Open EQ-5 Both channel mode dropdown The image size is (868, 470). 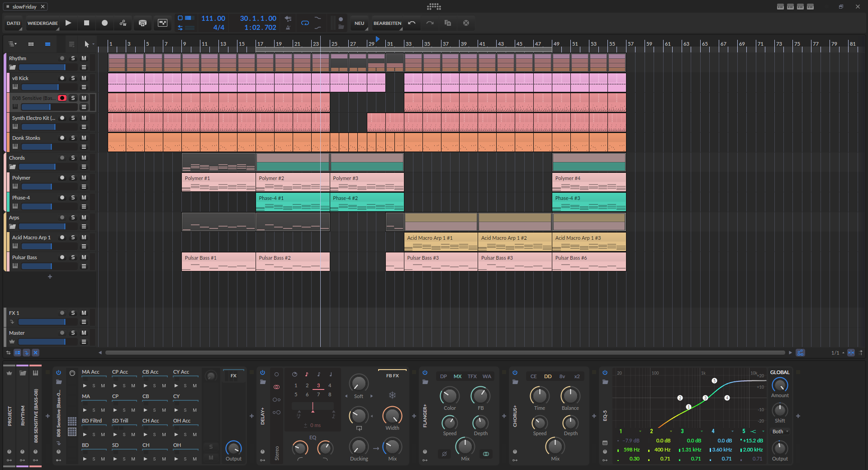[780, 432]
